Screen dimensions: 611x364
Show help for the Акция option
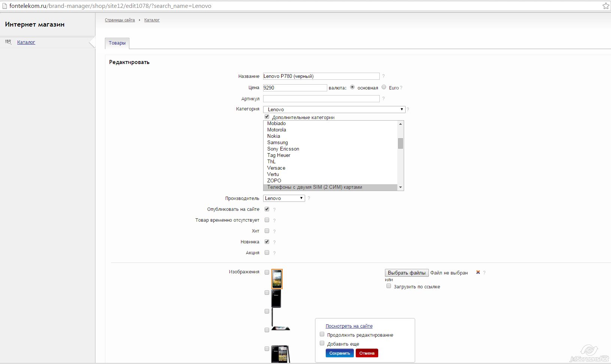coord(274,253)
